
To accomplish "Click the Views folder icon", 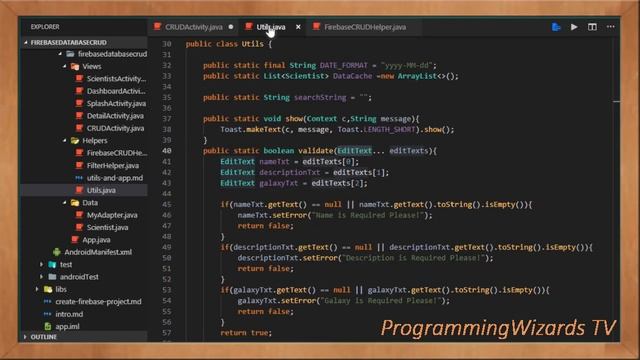I will [x=75, y=66].
